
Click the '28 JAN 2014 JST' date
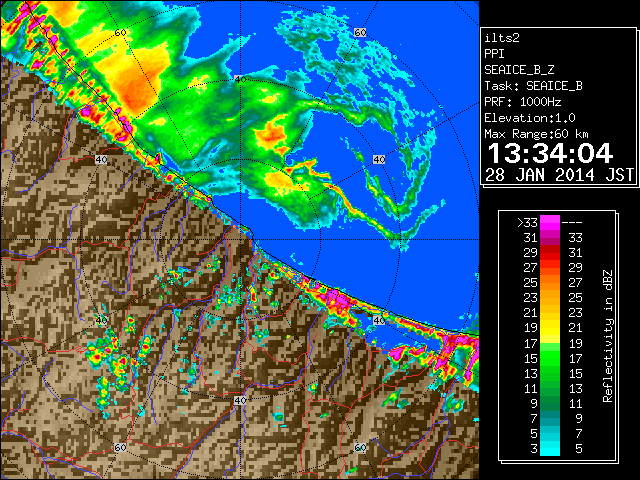(x=560, y=175)
